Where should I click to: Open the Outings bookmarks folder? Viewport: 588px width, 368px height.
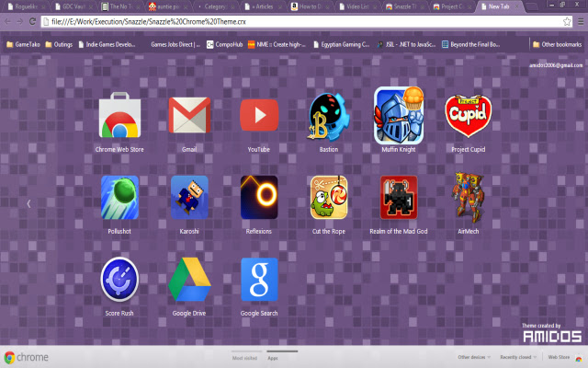tap(59, 44)
